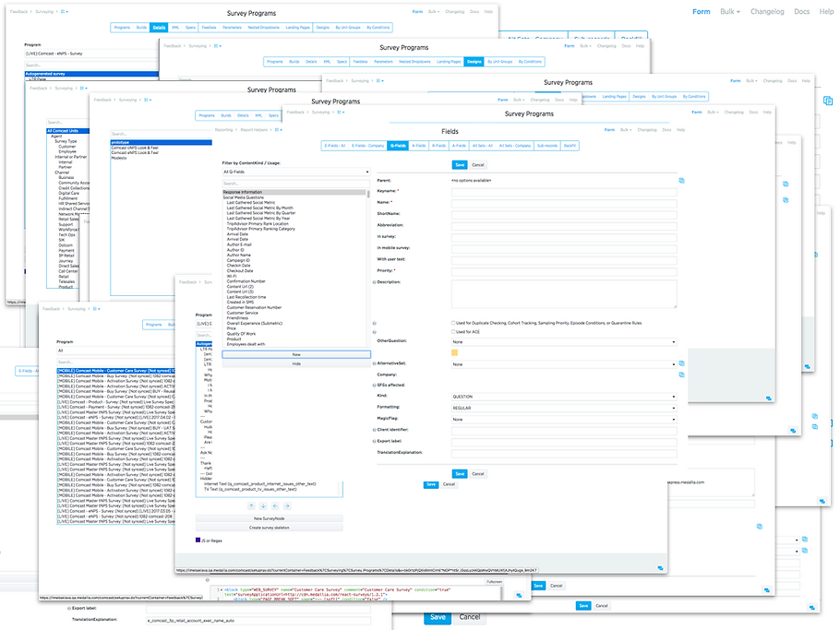This screenshot has height=630, width=840.
Task: Open the AlternativeSet dropdown
Action: [x=564, y=364]
